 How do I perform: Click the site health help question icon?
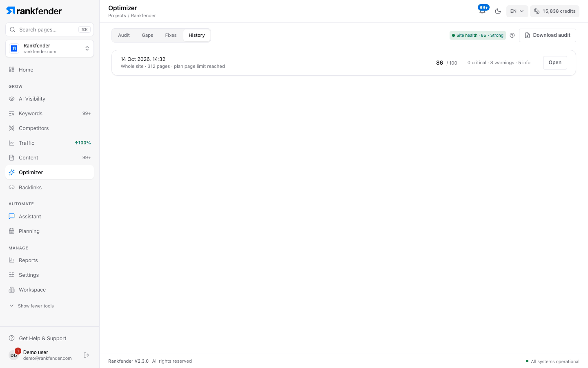512,35
